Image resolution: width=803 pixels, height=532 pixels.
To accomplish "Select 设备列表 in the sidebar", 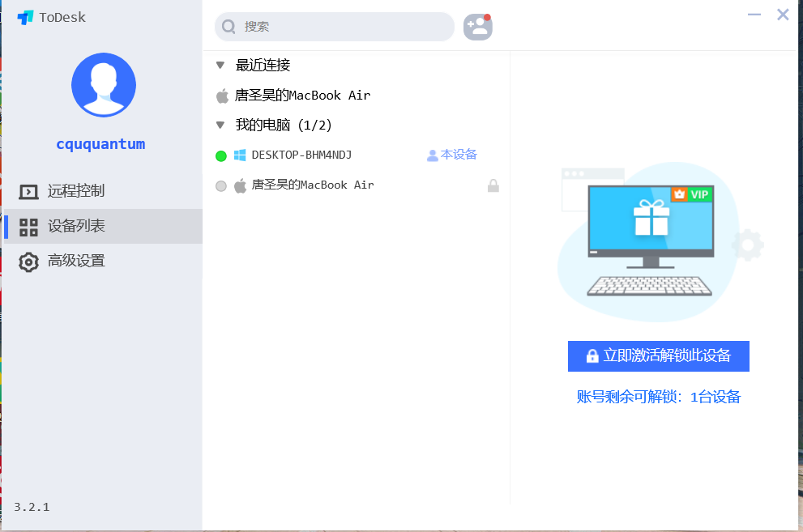I will [103, 226].
